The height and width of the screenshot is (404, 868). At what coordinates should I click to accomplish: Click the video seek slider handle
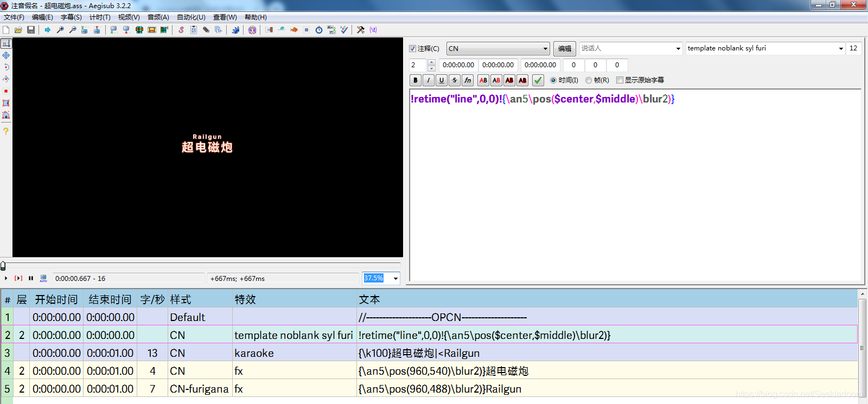coord(3,266)
